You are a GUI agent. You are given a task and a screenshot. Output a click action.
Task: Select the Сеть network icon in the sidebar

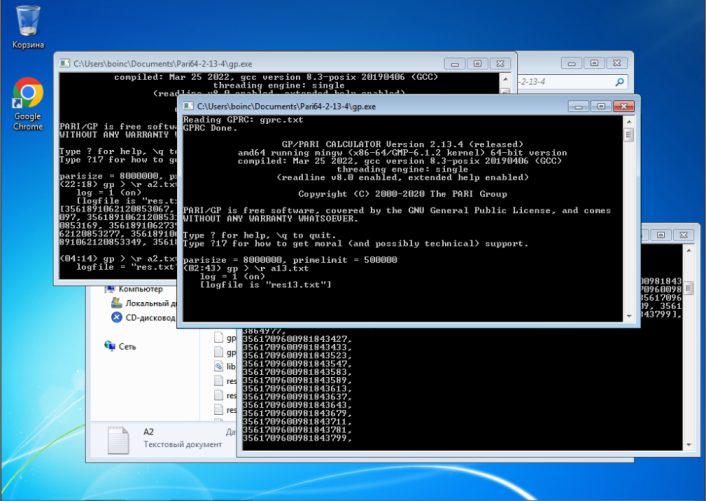109,346
